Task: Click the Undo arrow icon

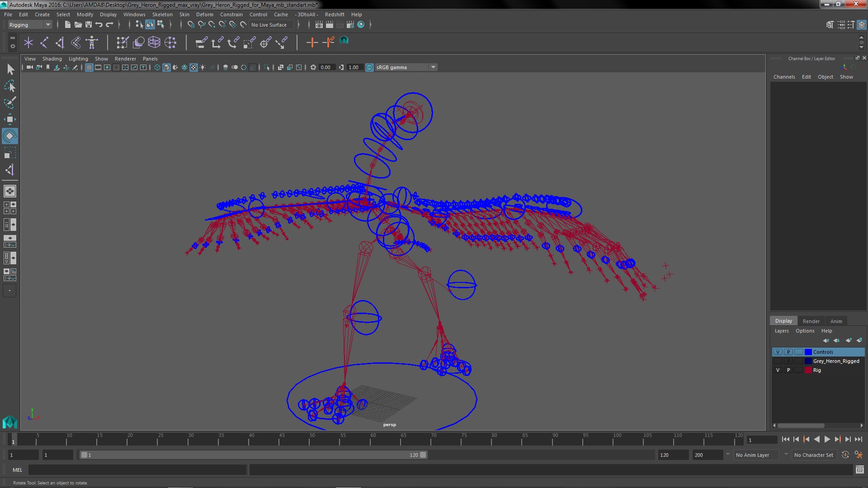Action: pyautogui.click(x=99, y=25)
